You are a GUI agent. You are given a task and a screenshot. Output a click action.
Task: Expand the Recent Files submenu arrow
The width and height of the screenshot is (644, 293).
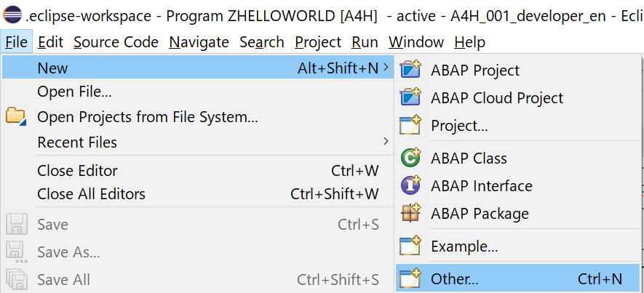coord(386,142)
